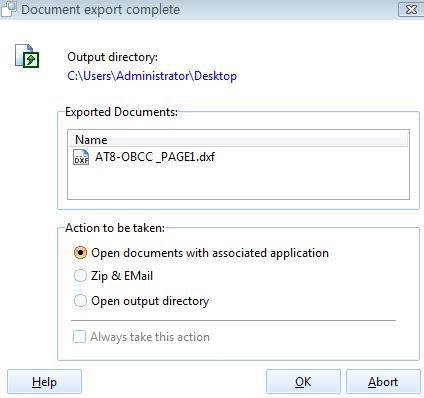This screenshot has height=398, width=424.
Task: Click the Name column header
Action: pyautogui.click(x=238, y=139)
